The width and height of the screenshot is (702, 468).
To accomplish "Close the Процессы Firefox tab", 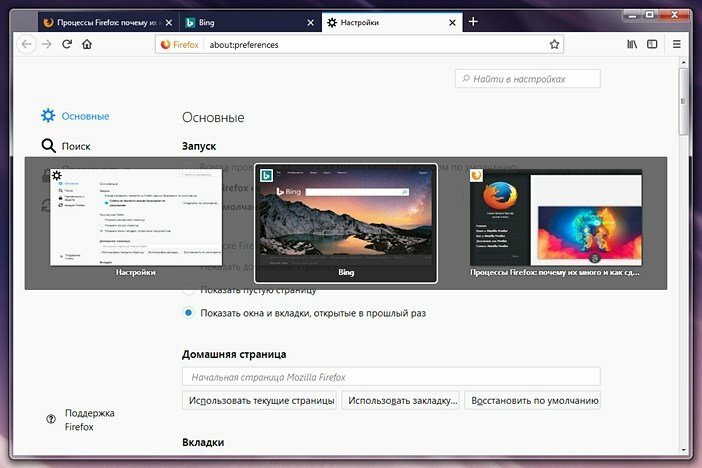I will 169,22.
